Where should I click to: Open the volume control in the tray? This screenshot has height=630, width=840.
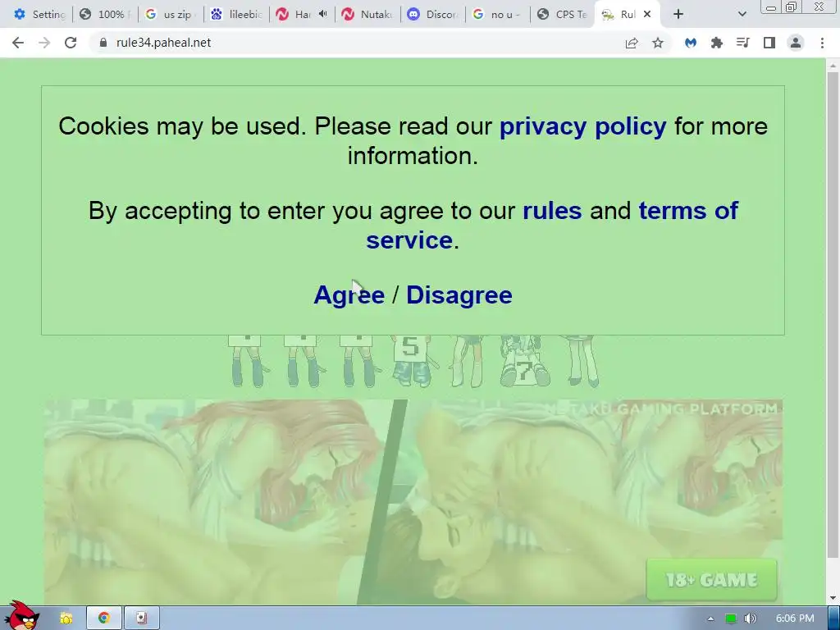click(x=751, y=619)
